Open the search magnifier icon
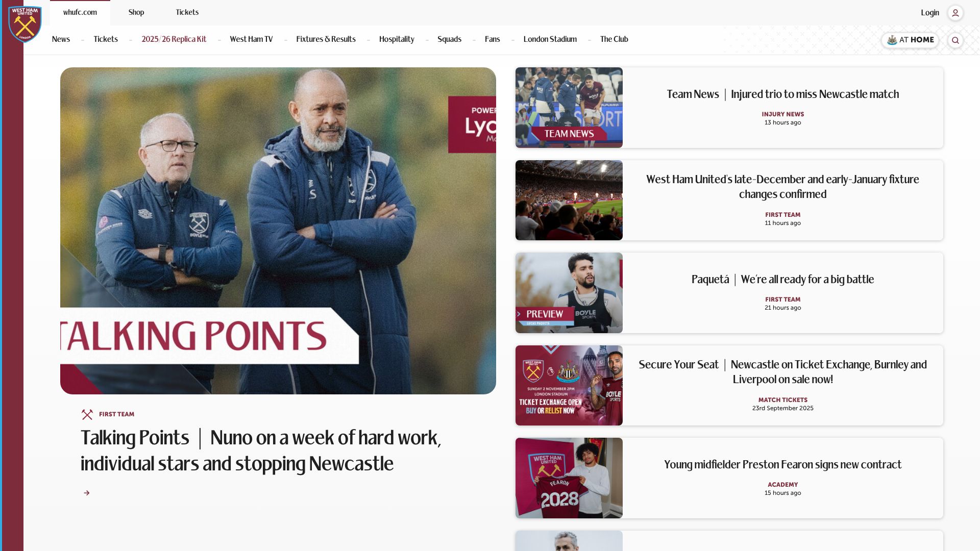 (x=955, y=40)
